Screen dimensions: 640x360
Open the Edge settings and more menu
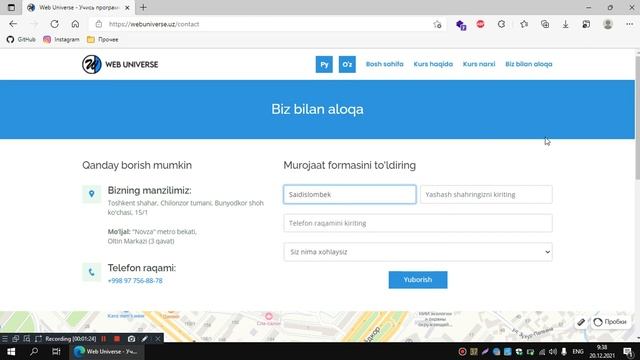(629, 24)
